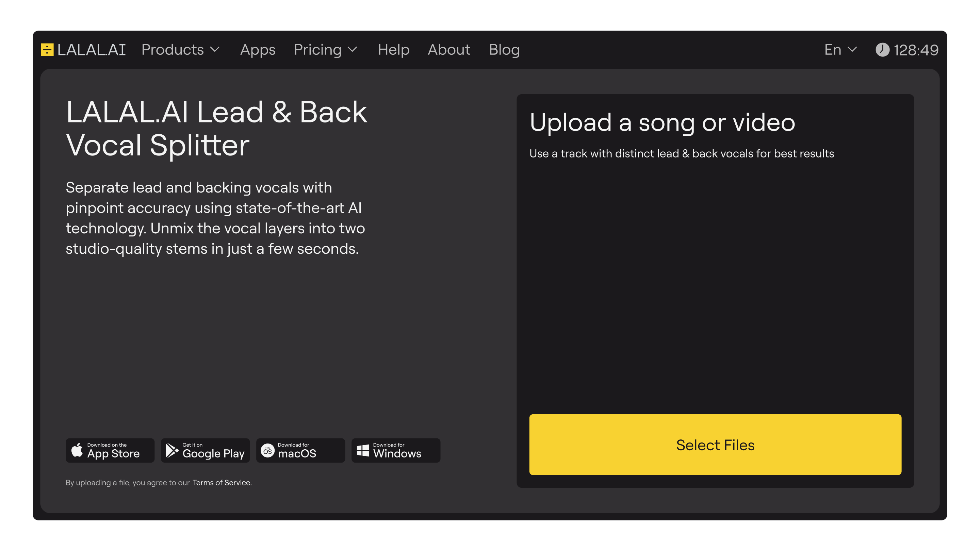Click Download for macOS button
The width and height of the screenshot is (980, 551).
300,450
